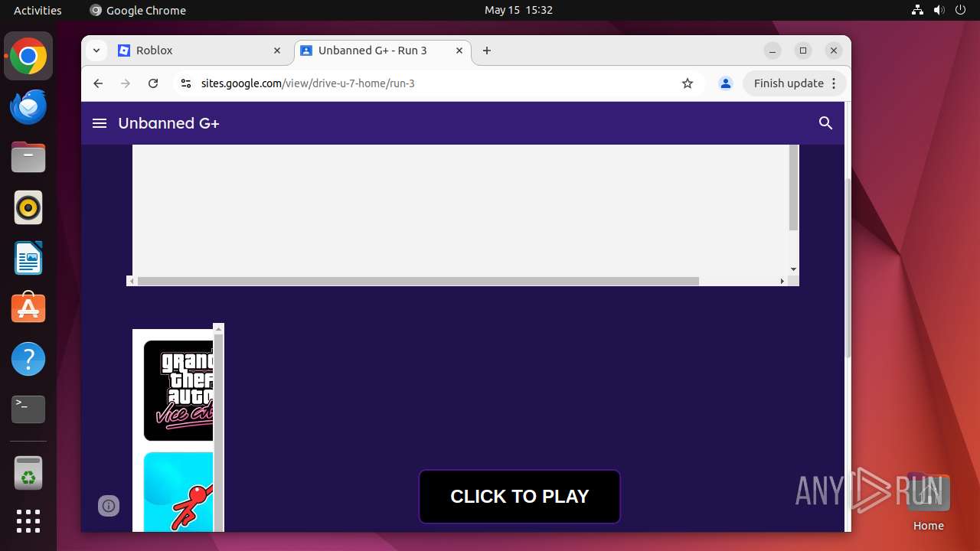Image resolution: width=980 pixels, height=551 pixels.
Task: Click the Finish update button
Action: (789, 83)
